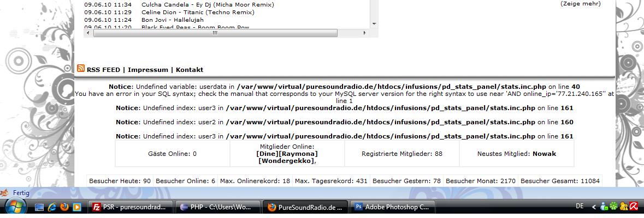Click Show Desktop in quick launch
644x218 pixels.
(39, 207)
